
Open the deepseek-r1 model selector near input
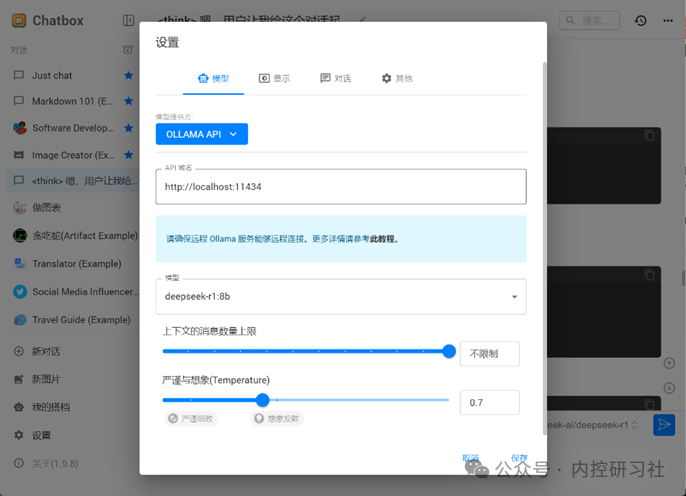pos(592,425)
